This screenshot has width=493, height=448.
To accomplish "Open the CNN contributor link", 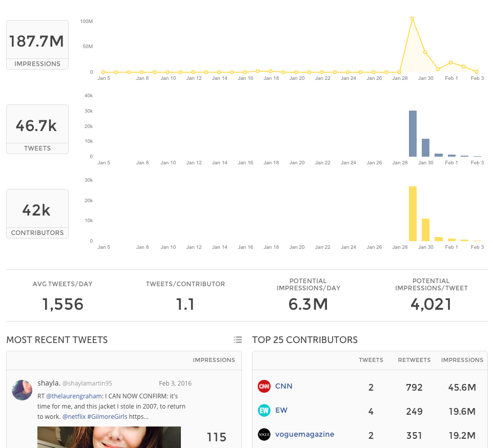I will pos(283,386).
